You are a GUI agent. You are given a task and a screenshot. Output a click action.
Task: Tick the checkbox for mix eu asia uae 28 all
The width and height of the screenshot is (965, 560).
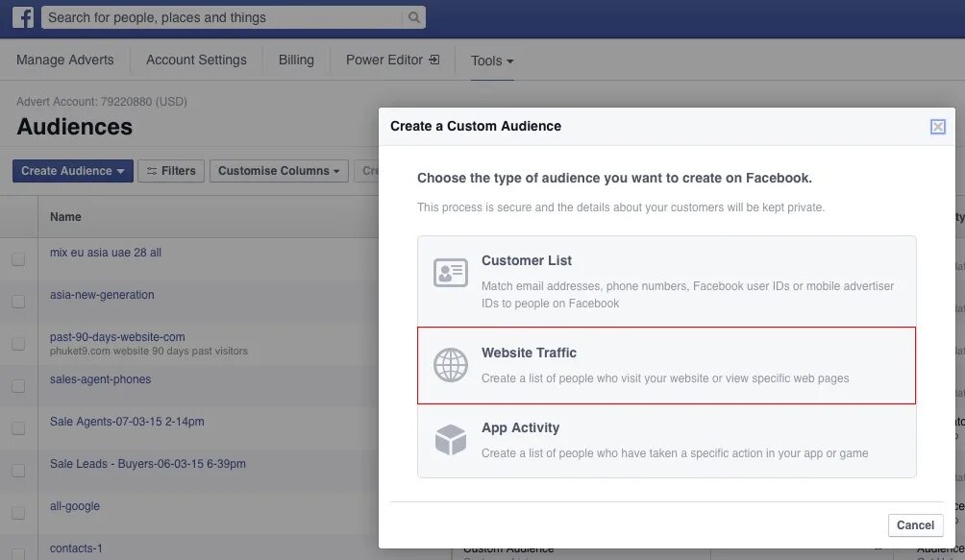(18, 259)
